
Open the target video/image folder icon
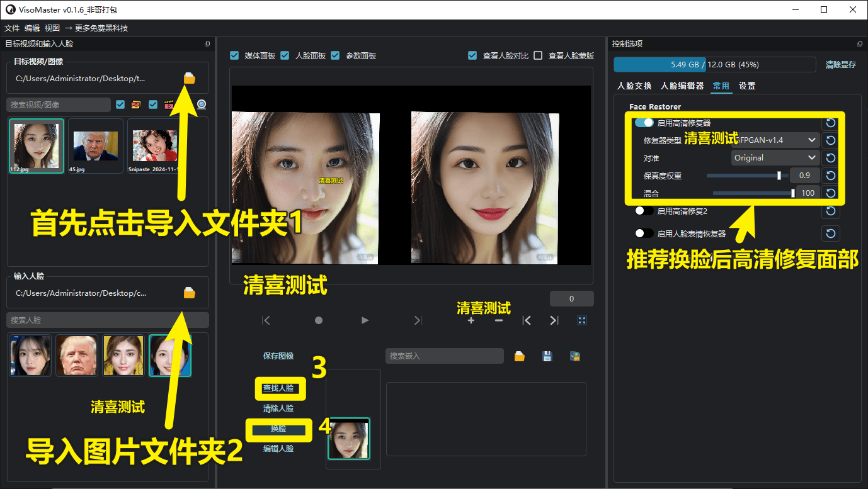[190, 78]
